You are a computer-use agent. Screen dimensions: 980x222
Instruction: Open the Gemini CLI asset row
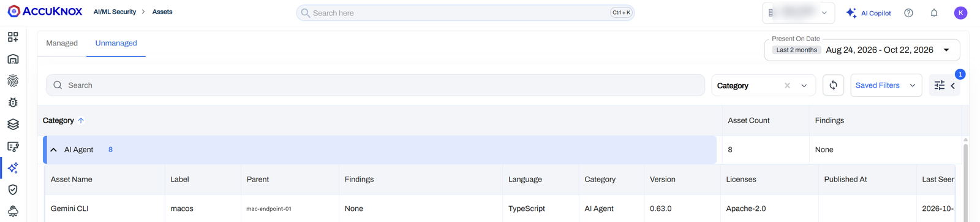500,209
